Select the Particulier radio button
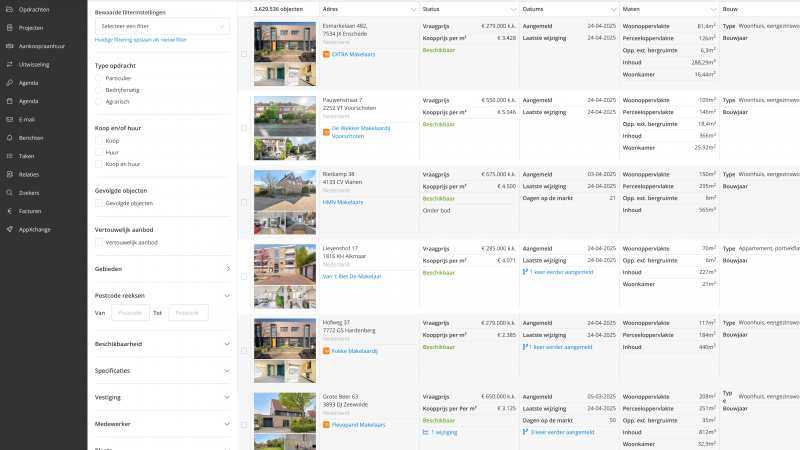 [99, 77]
